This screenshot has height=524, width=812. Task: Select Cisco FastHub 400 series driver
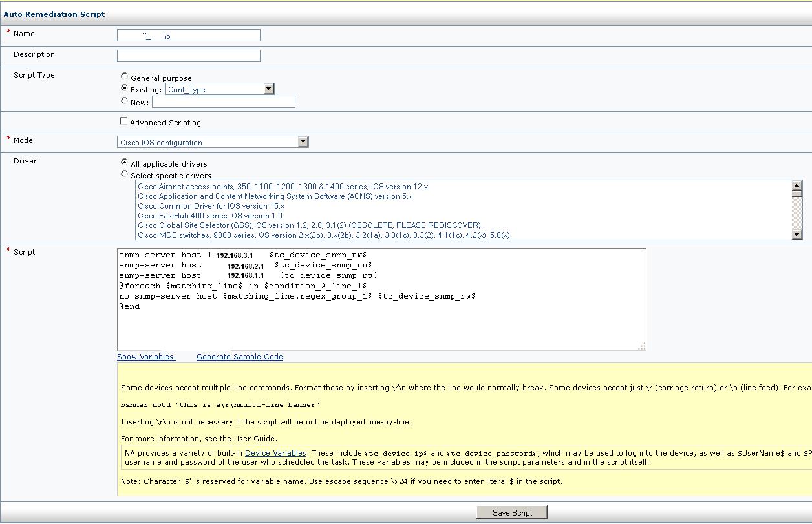210,216
